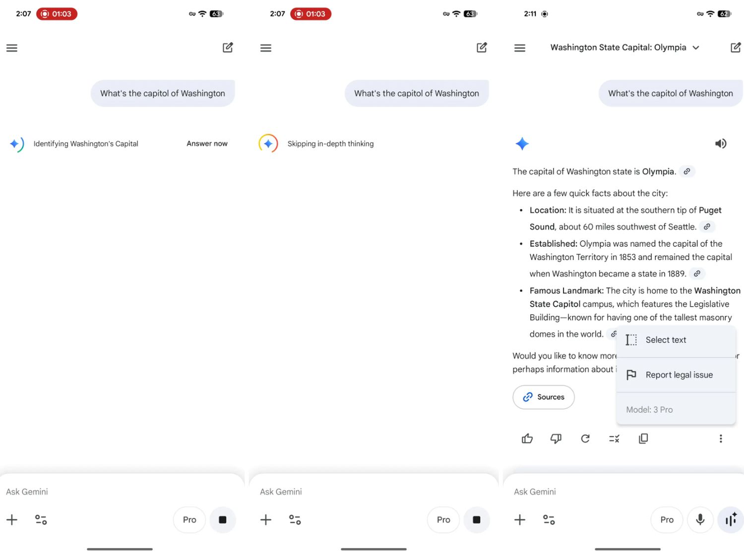Tap the Answer now button
Screen dimensions: 744x560
pyautogui.click(x=207, y=144)
